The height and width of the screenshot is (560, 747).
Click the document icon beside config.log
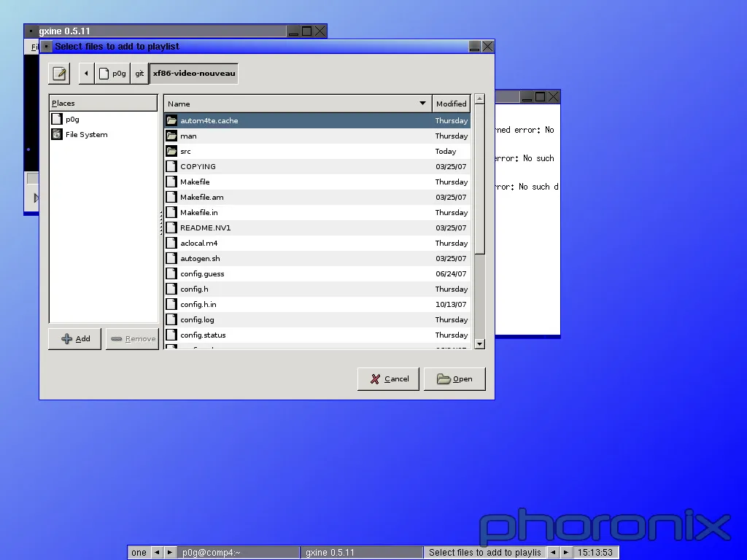point(171,319)
